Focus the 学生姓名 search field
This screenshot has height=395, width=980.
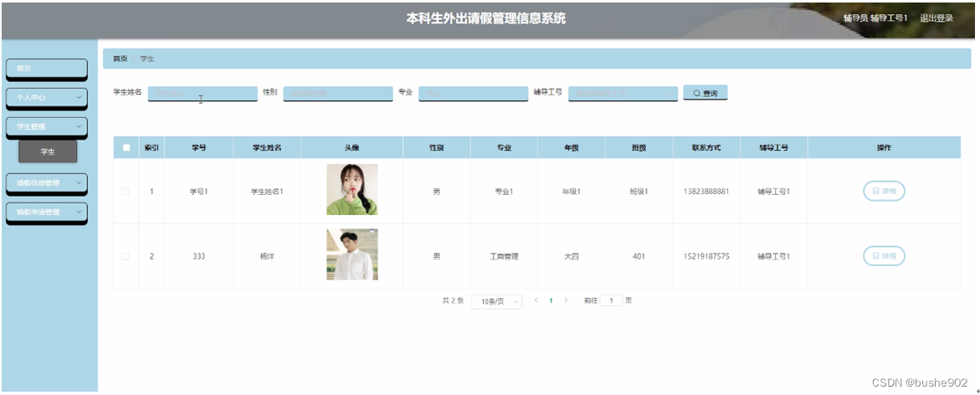tap(203, 94)
